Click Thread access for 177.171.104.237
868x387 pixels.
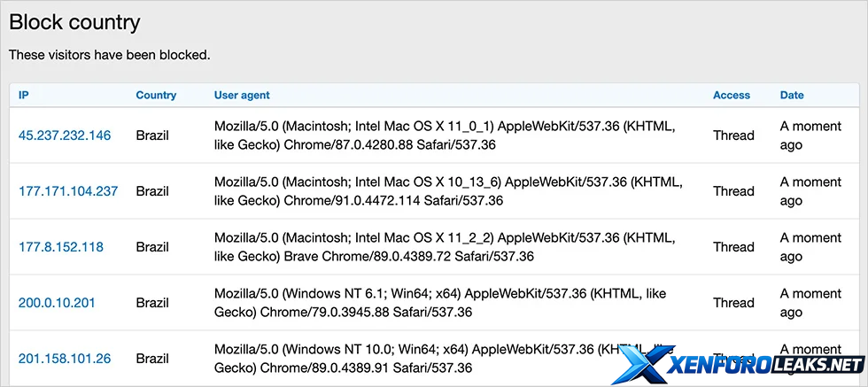pos(733,191)
